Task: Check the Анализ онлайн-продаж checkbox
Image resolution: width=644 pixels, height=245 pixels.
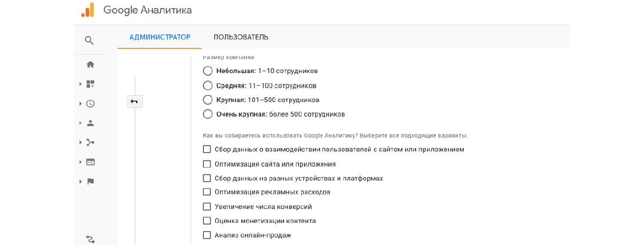Action: tap(207, 235)
